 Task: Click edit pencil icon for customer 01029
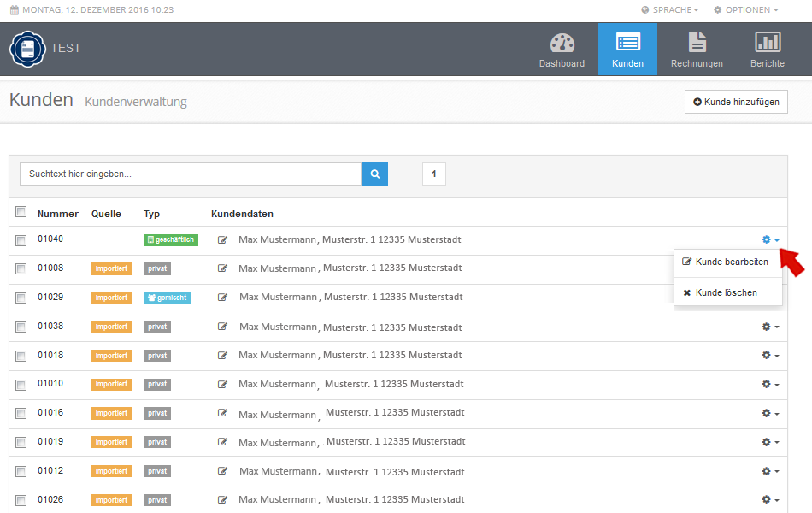(223, 298)
